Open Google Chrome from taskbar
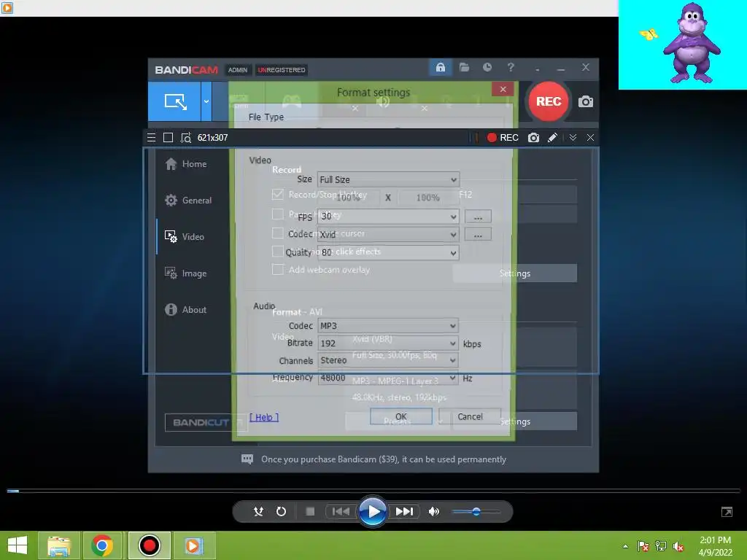Image resolution: width=747 pixels, height=560 pixels. (x=101, y=545)
